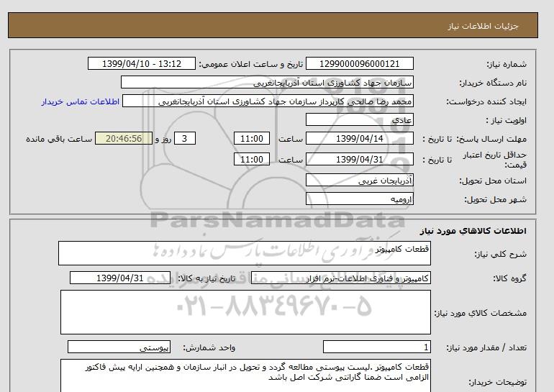Image resolution: width=554 pixels, height=392 pixels.
Task: Click the header title جزئیات اطلاعات نیاز
Action: click(x=483, y=26)
